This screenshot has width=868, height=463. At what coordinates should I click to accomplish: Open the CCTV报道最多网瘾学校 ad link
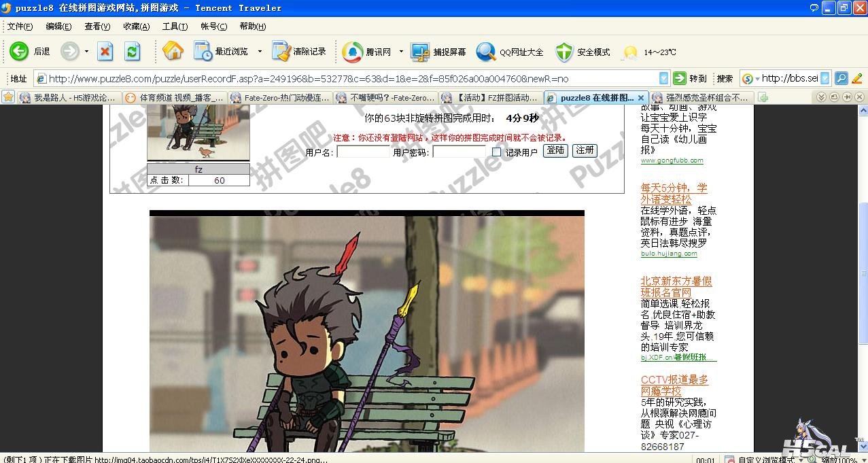(x=674, y=385)
